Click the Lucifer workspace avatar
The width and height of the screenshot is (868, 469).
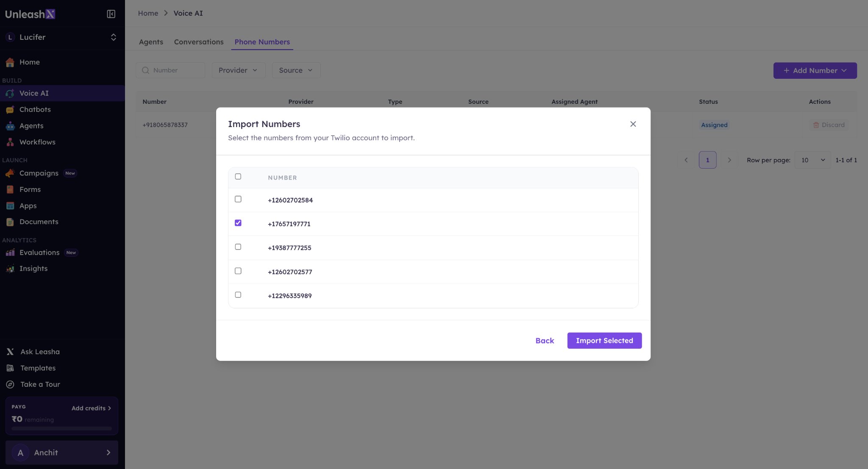tap(10, 37)
